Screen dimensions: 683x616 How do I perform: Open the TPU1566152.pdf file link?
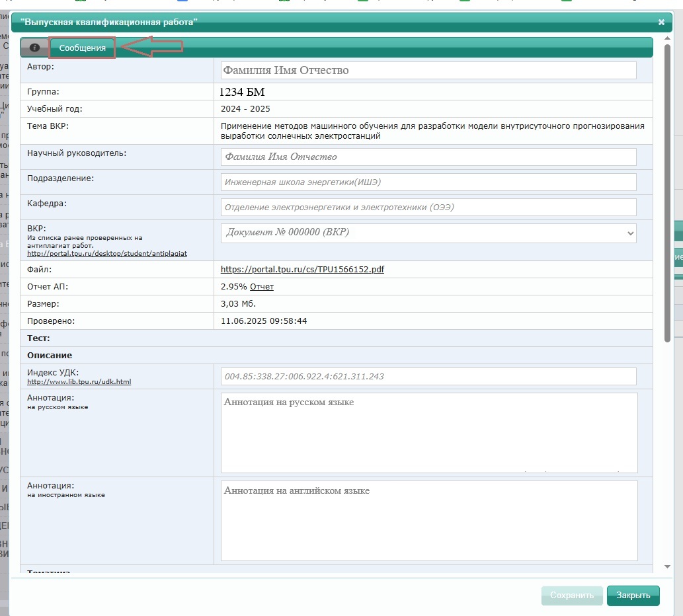[x=302, y=270]
